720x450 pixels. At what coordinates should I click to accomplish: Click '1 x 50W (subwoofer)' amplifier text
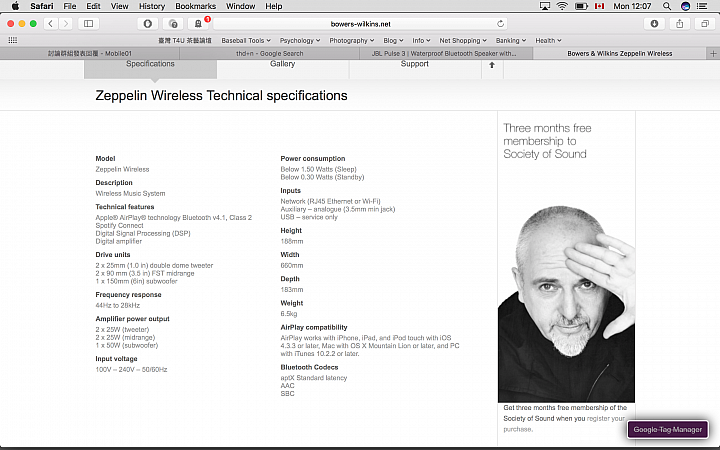(x=127, y=345)
